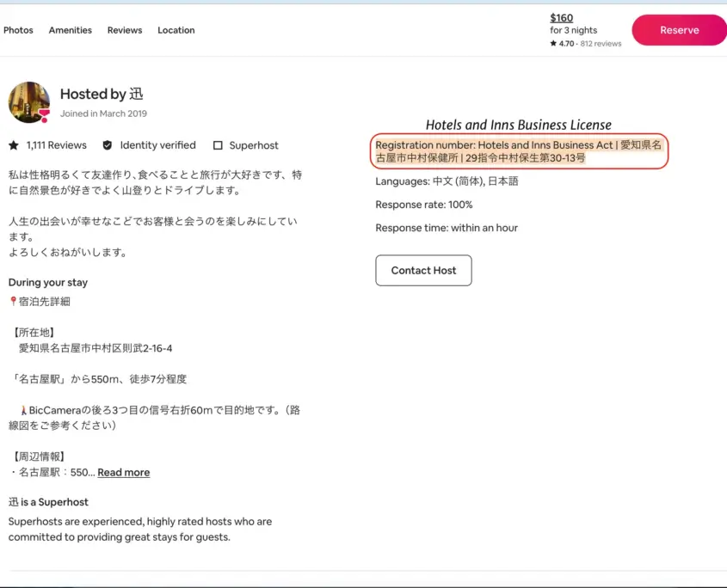Click the 「名古屋駅」から550m line
This screenshot has width=727, height=588.
click(98, 379)
